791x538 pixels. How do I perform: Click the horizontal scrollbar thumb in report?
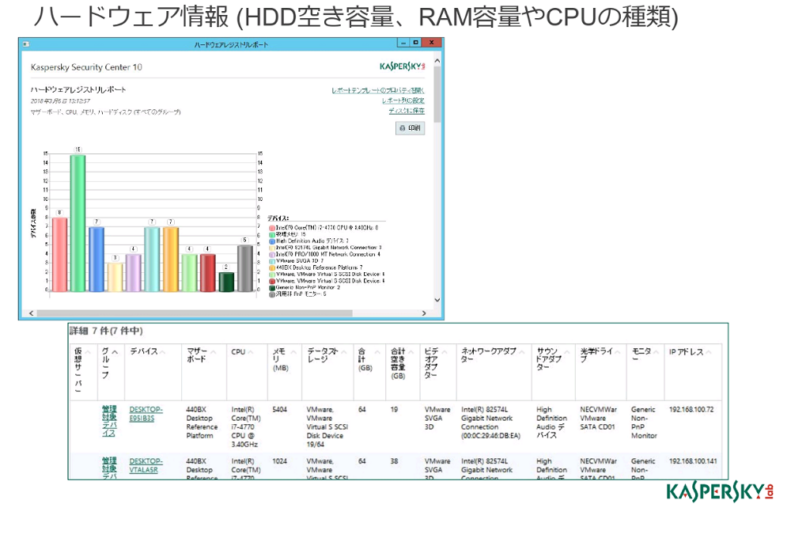(x=194, y=313)
